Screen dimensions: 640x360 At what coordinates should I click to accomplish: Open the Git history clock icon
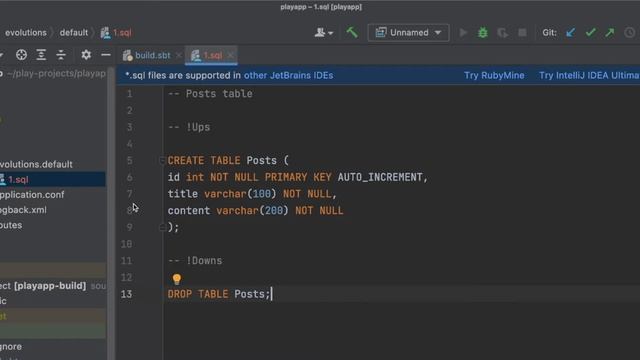tap(629, 33)
